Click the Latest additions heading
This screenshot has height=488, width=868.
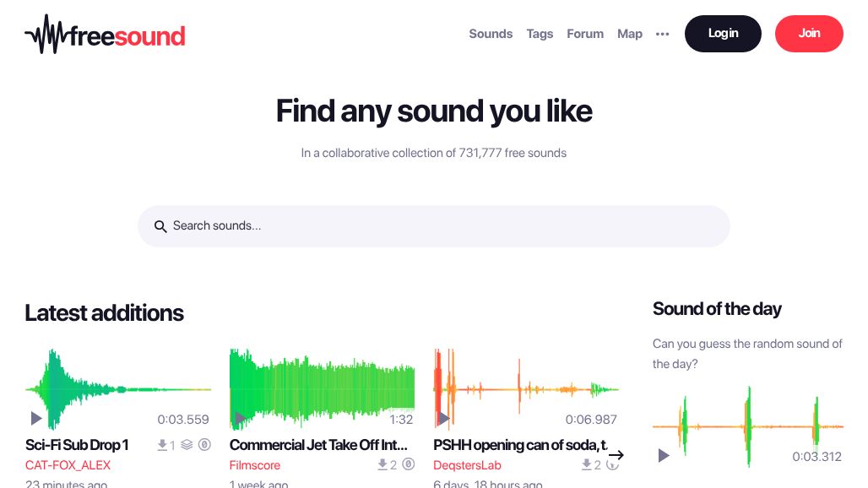coord(104,313)
